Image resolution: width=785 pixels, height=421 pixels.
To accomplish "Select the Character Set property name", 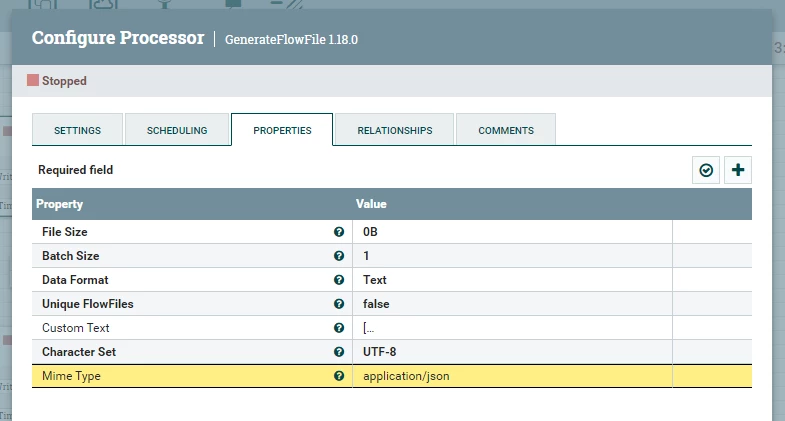I will pos(79,352).
